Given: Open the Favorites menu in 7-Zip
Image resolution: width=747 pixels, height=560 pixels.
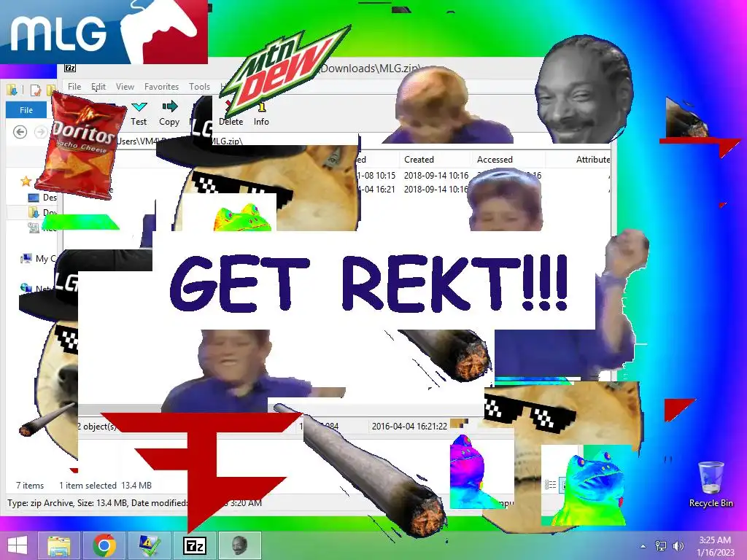Looking at the screenshot, I should point(161,87).
